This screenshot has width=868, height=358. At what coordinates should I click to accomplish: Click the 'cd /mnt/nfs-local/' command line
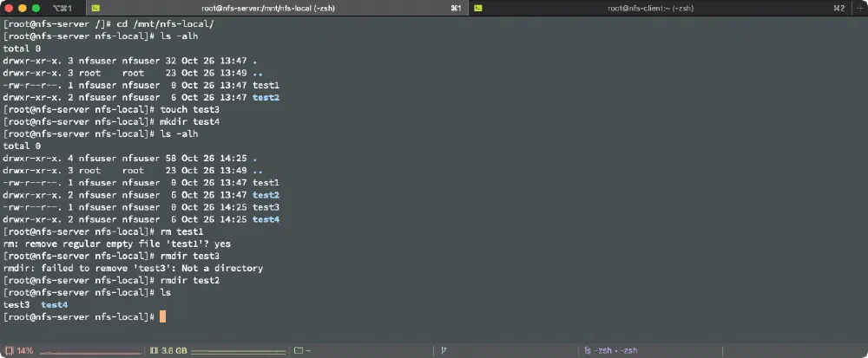click(x=108, y=24)
